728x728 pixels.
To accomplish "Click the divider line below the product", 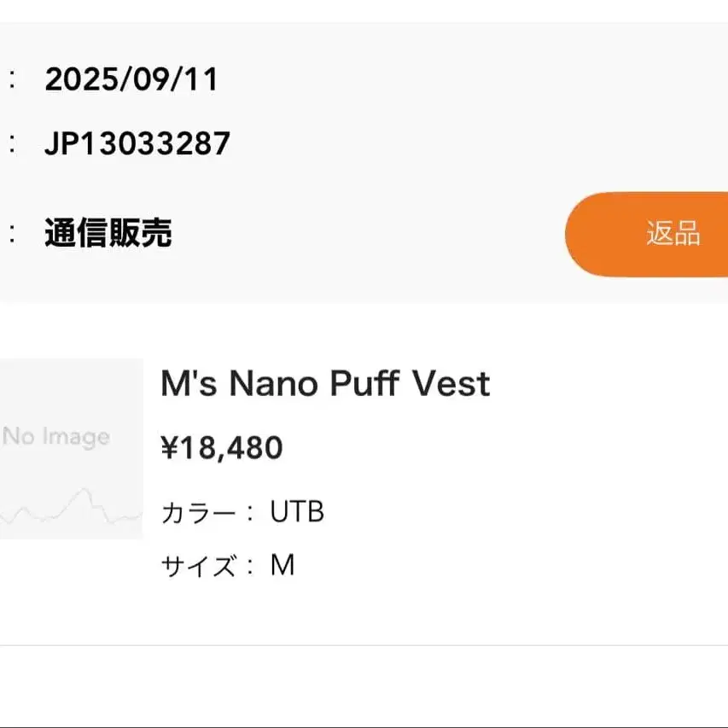I will point(364,645).
